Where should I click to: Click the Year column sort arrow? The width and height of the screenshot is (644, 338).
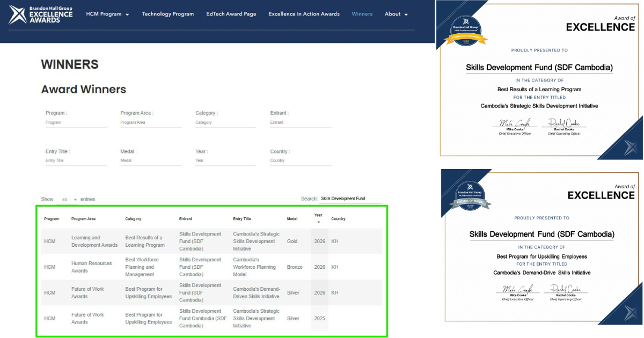318,222
